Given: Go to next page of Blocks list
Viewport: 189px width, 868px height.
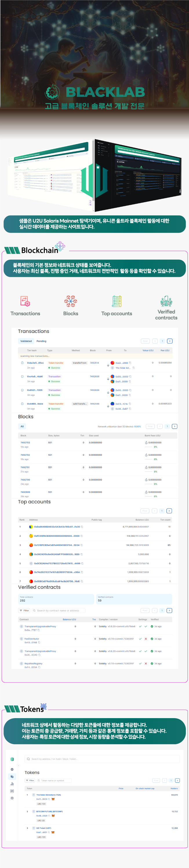Looking at the screenshot, I should click(x=175, y=426).
